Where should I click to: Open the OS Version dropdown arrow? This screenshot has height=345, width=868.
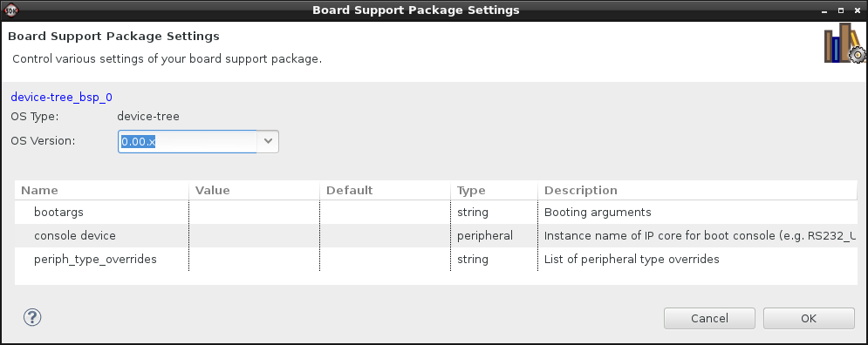click(268, 141)
